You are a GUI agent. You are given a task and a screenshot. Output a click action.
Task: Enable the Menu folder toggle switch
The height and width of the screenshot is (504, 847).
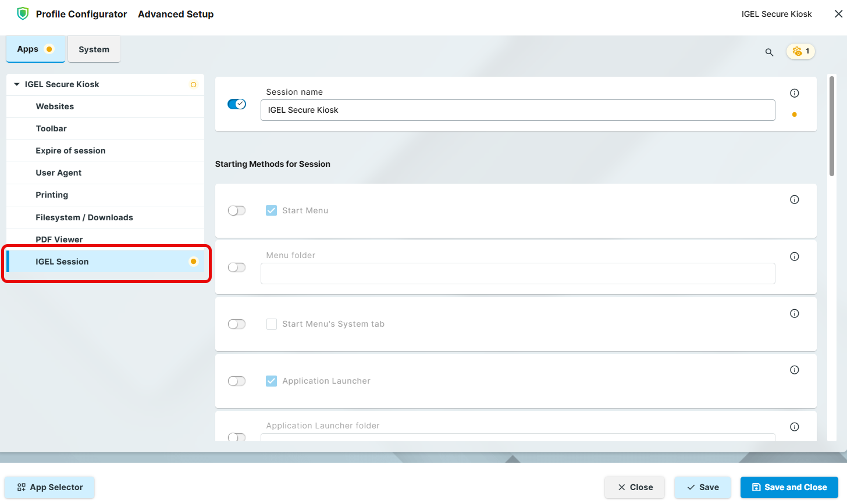237,267
